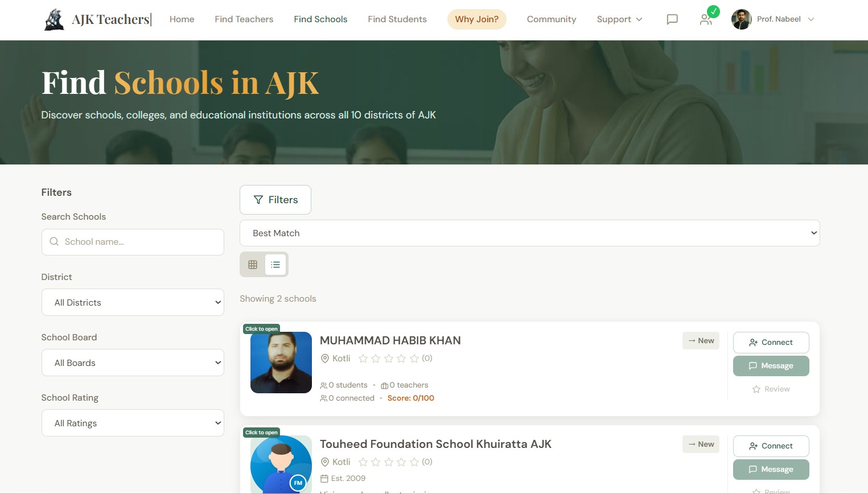Switch to list view layout
This screenshot has width=868, height=494.
[275, 265]
